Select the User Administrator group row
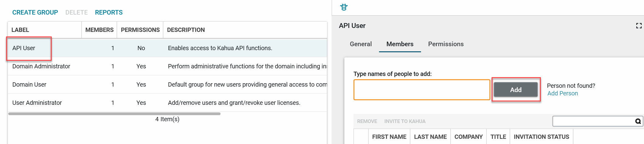Image resolution: width=644 pixels, height=144 pixels. click(167, 103)
